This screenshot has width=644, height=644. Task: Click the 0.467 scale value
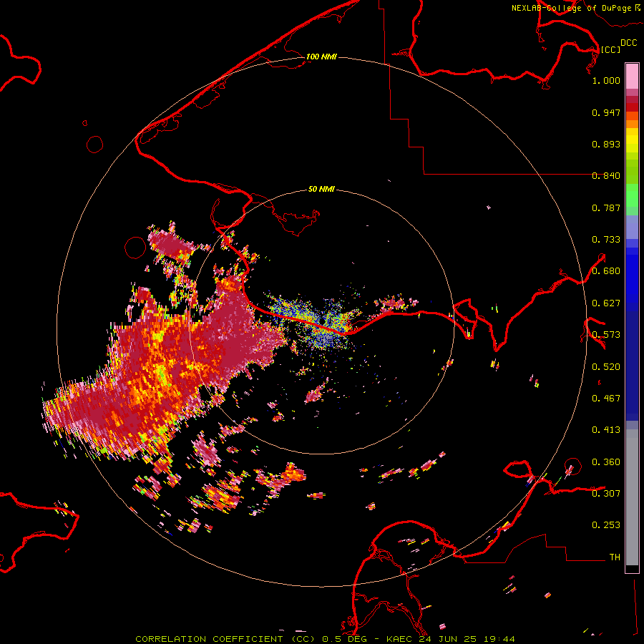pyautogui.click(x=606, y=399)
